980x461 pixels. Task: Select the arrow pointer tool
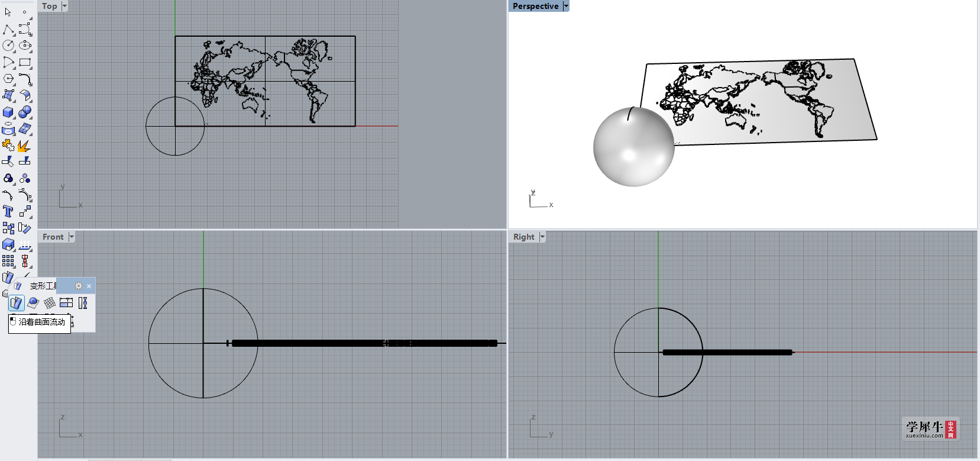click(8, 12)
